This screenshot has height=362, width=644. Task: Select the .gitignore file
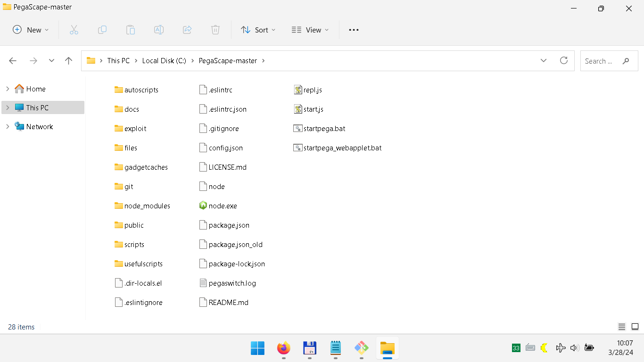(219, 128)
